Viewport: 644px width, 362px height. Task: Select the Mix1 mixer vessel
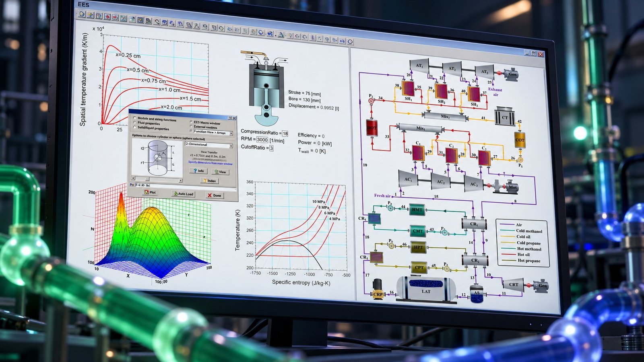[x=421, y=129]
